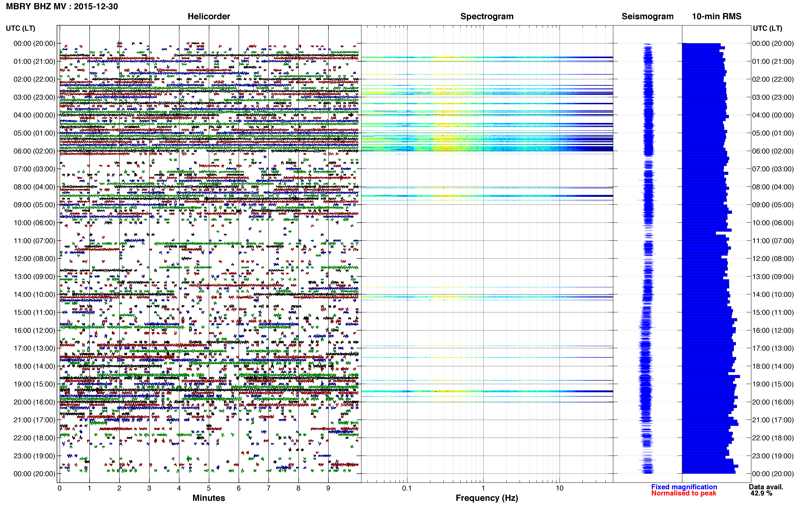Click the title 'MBRY BHZ MV : 2015-12-30'
Screen dimensions: 812x508
click(62, 6)
